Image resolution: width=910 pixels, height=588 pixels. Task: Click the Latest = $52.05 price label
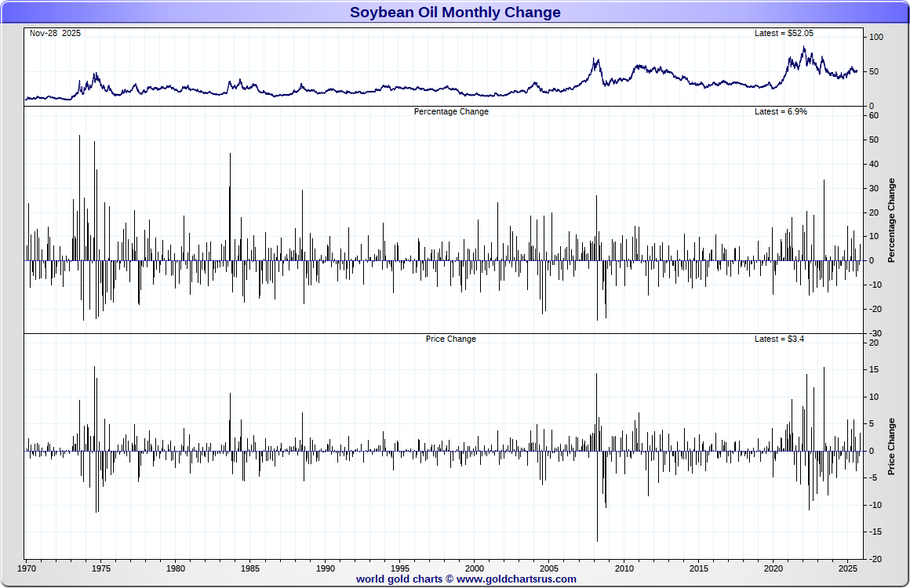click(x=784, y=33)
